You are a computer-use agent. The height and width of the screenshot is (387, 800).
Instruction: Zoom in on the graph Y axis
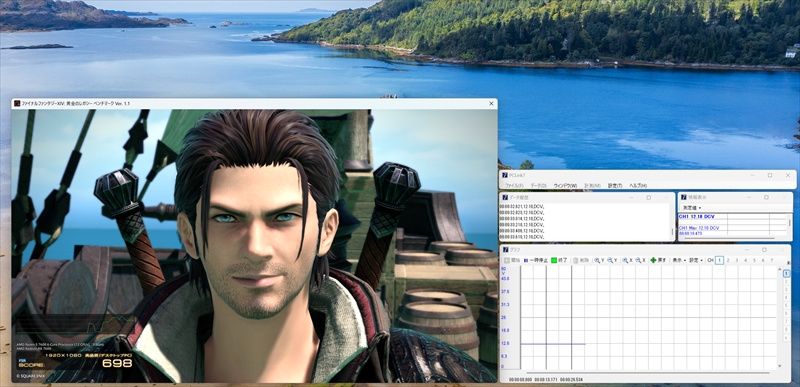[599, 260]
